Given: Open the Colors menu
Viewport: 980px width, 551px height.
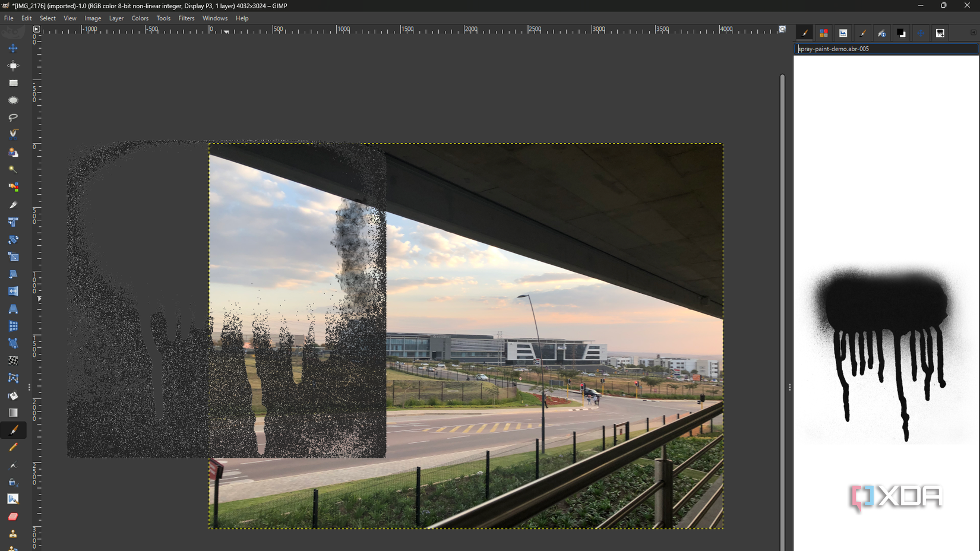Looking at the screenshot, I should point(140,18).
